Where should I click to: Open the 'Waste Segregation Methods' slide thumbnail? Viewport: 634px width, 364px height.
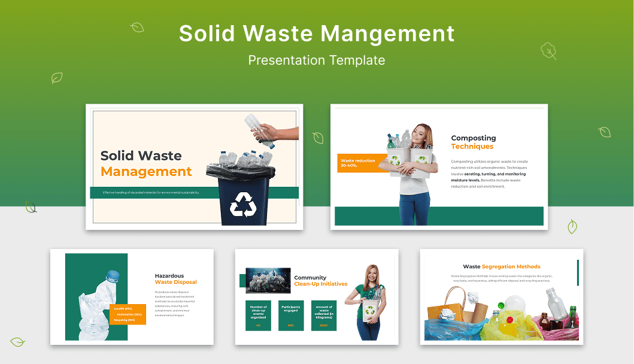coord(500,298)
